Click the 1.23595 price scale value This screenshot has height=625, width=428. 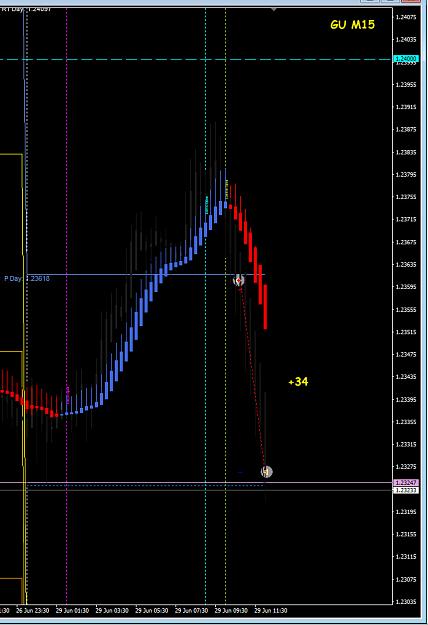(406, 287)
